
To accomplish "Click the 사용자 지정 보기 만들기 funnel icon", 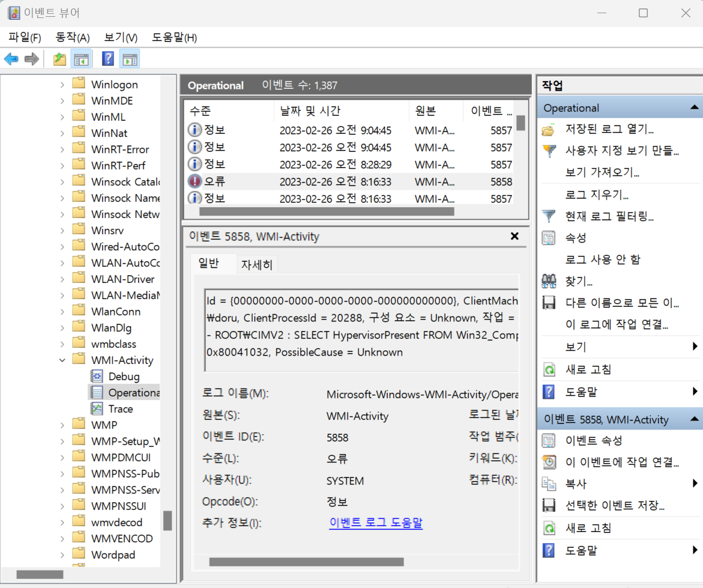I will 549,151.
